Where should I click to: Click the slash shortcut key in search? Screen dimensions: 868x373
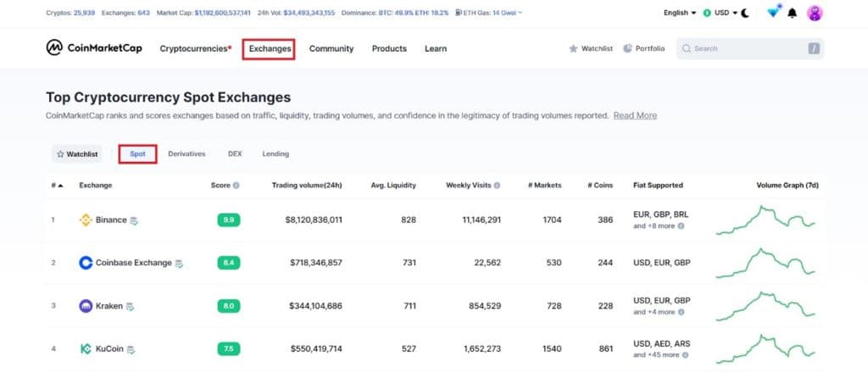tap(813, 48)
